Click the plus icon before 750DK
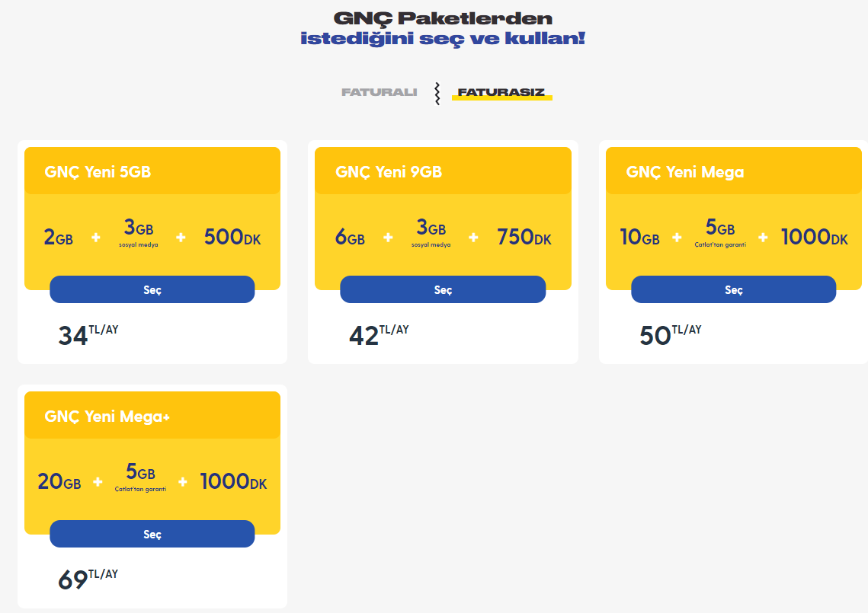Image resolution: width=868 pixels, height=613 pixels. [473, 238]
